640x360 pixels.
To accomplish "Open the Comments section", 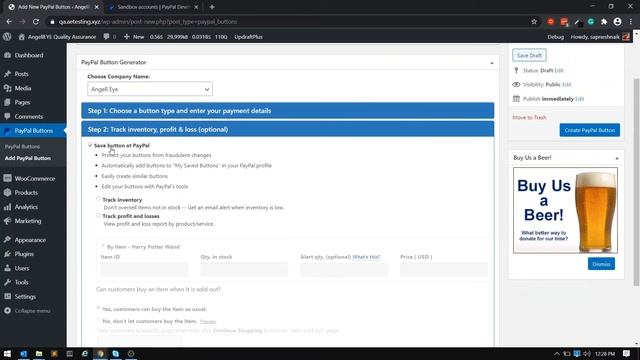I will point(29,116).
